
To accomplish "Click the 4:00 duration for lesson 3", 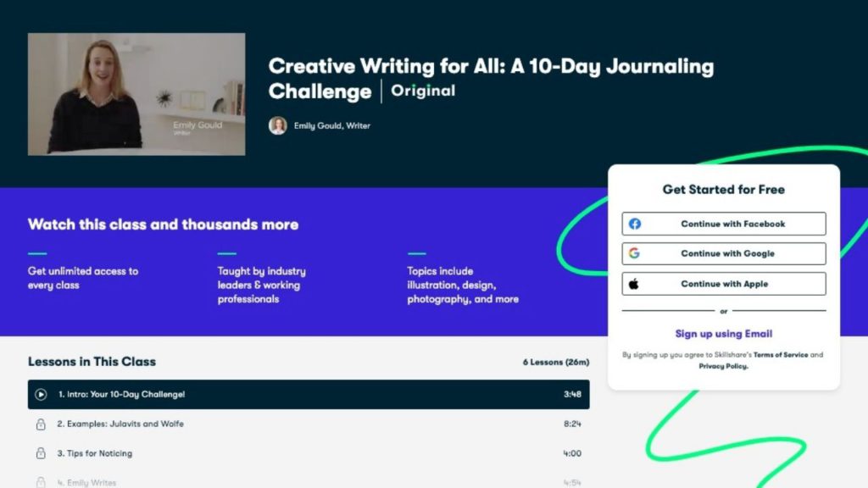I will click(x=572, y=453).
